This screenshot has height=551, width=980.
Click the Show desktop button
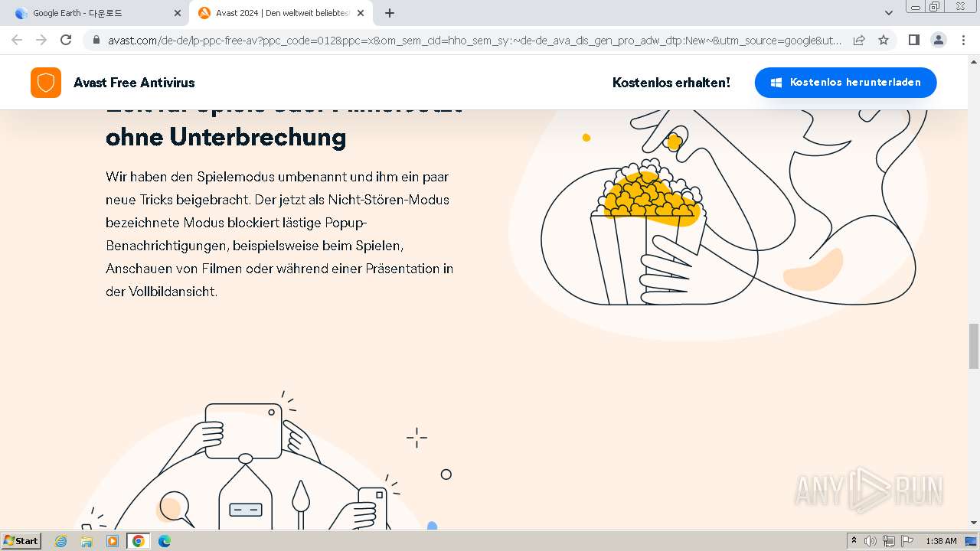point(972,541)
